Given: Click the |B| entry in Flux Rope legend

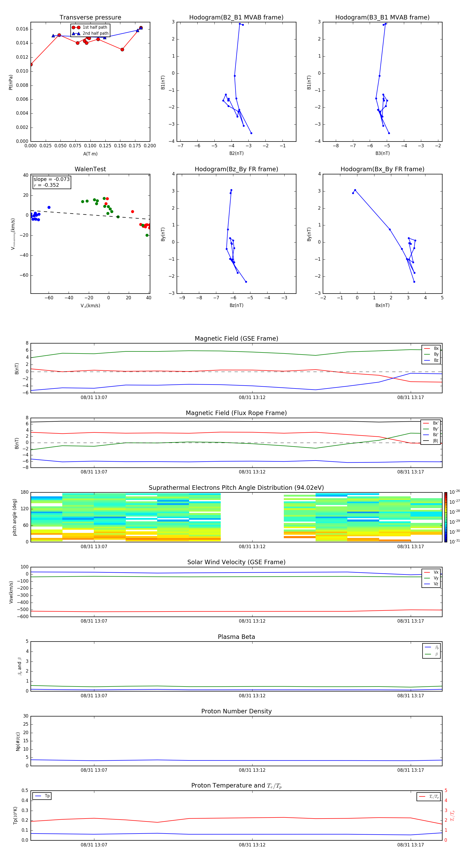Looking at the screenshot, I should [431, 441].
